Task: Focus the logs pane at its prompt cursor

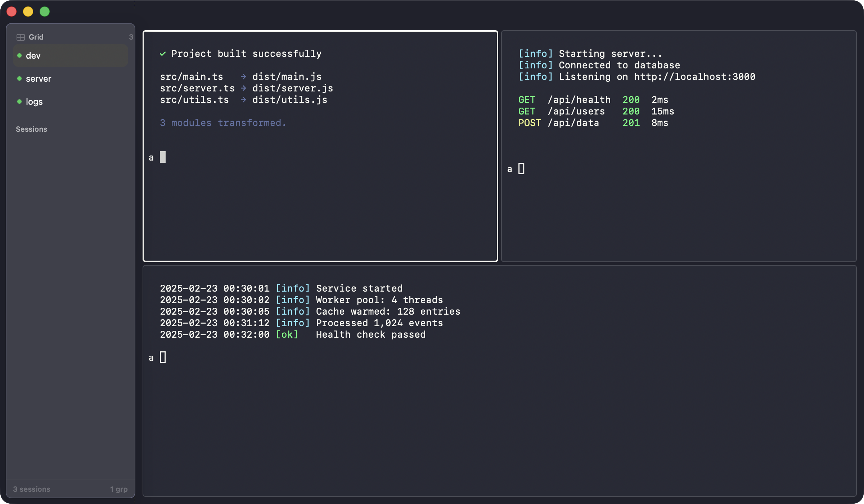Action: tap(163, 357)
